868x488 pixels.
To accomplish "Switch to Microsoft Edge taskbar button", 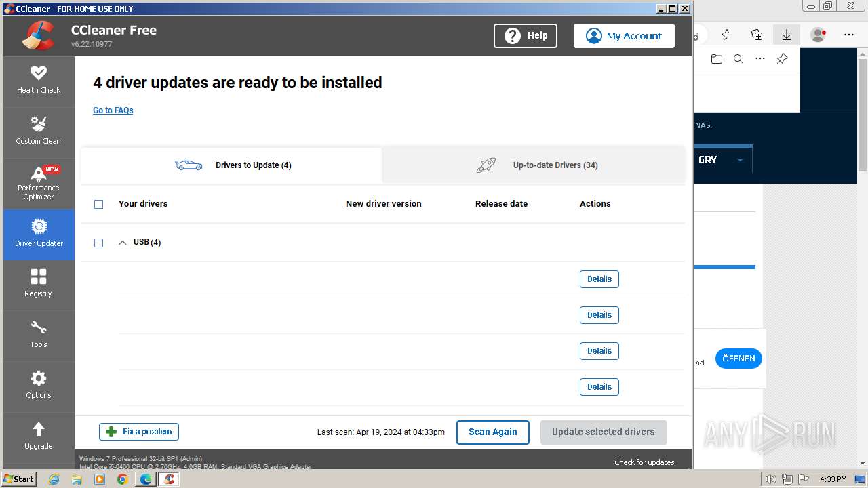I will (x=146, y=479).
